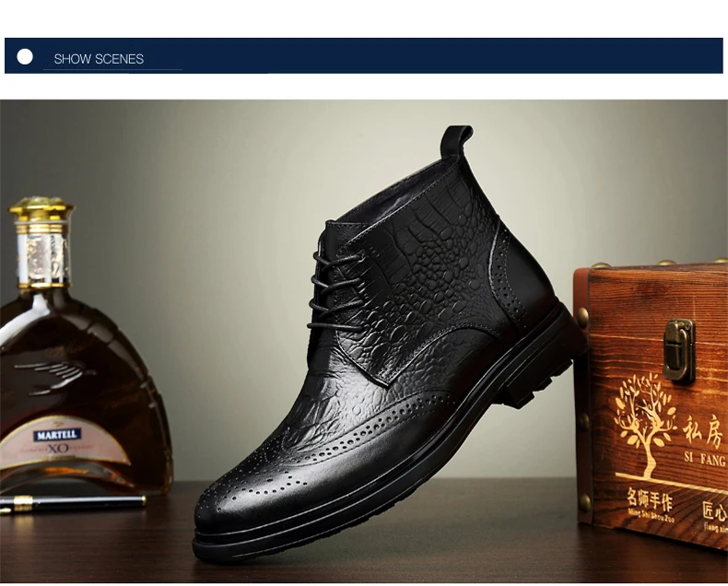
Task: Click the SI FANG text on box
Action: (x=704, y=459)
